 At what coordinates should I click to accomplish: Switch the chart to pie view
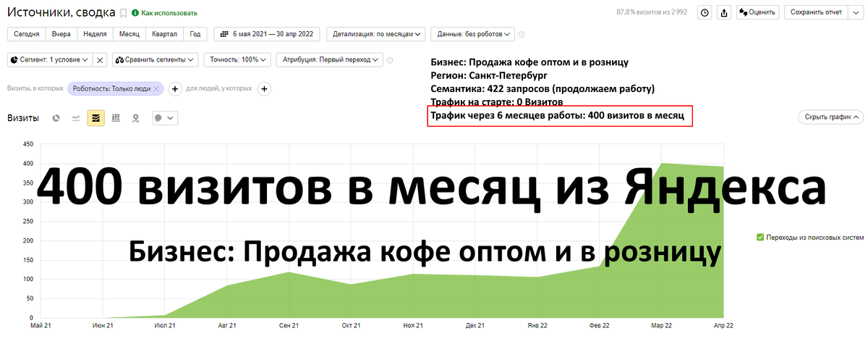point(56,118)
